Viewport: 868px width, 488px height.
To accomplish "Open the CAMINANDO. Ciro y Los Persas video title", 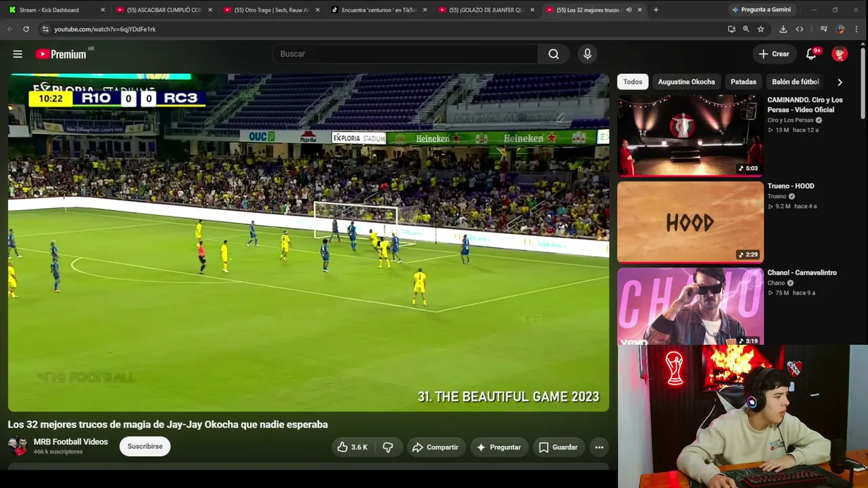I will pos(805,105).
